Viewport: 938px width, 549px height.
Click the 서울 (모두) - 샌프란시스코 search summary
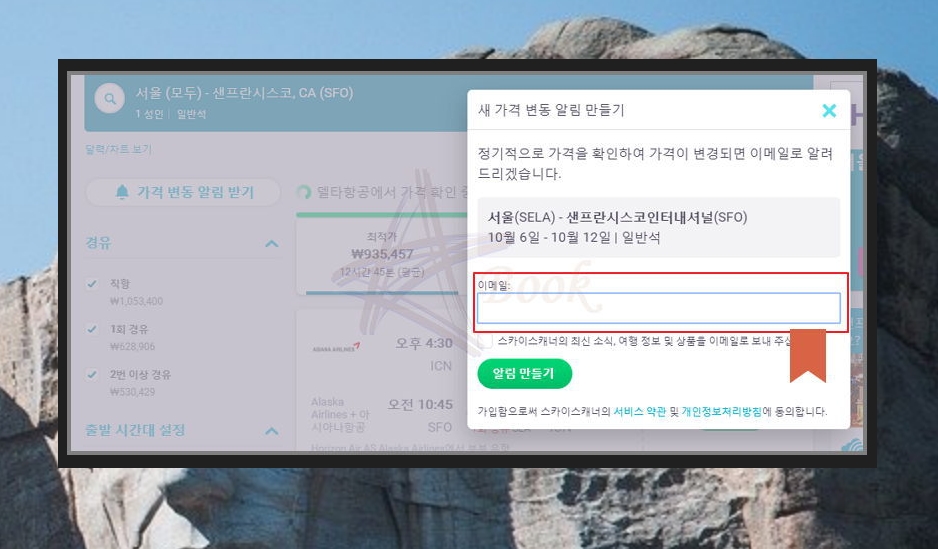[x=244, y=93]
